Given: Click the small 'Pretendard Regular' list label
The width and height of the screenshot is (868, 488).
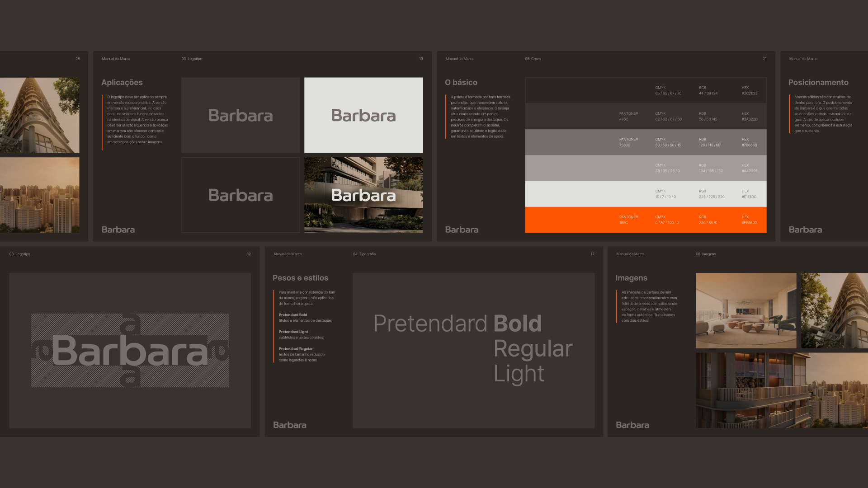Looking at the screenshot, I should click(x=296, y=349).
